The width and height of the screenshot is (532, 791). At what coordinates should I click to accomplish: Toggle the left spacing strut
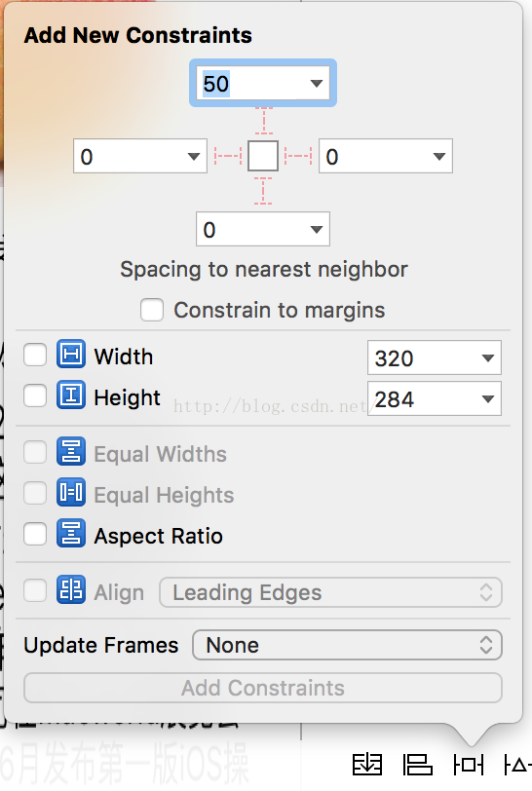[228, 156]
